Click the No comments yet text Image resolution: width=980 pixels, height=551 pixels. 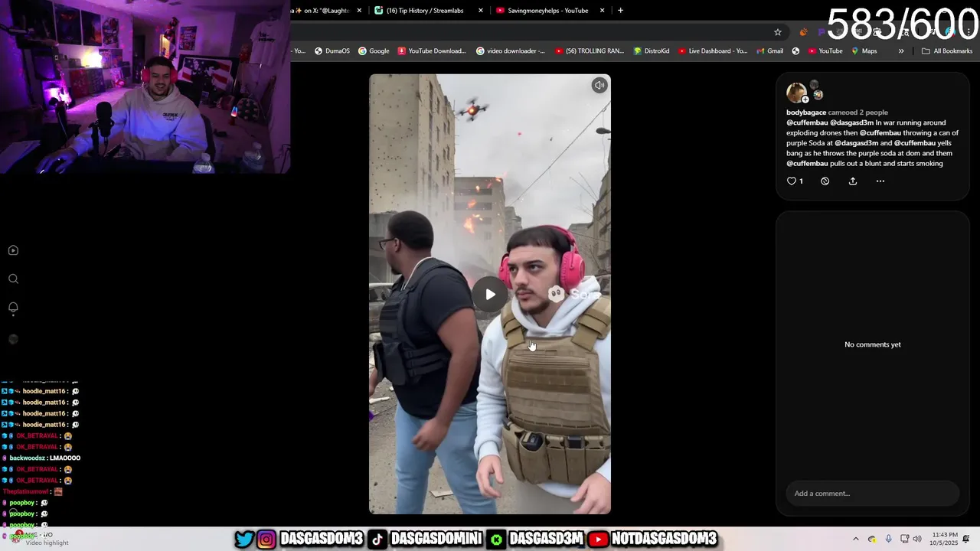click(872, 344)
